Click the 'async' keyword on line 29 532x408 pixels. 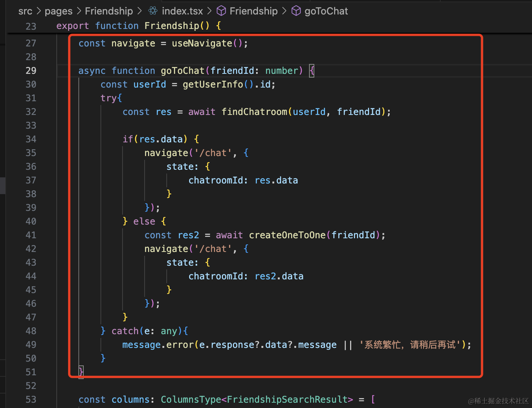tap(92, 71)
